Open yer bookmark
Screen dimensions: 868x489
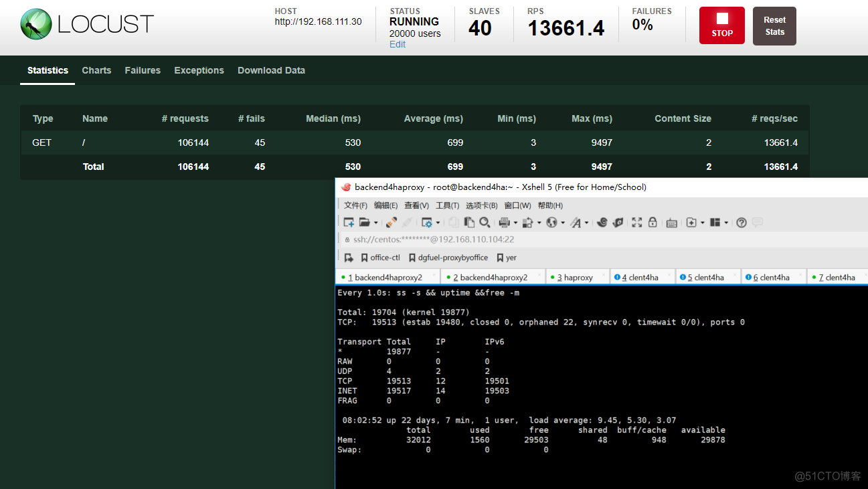(x=507, y=258)
